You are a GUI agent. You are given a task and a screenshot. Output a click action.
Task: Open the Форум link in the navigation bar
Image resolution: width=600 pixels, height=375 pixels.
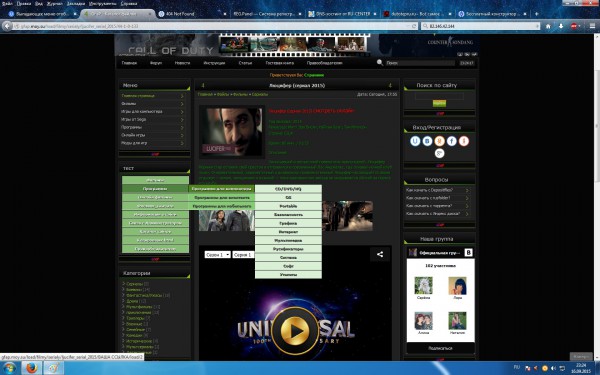point(156,63)
